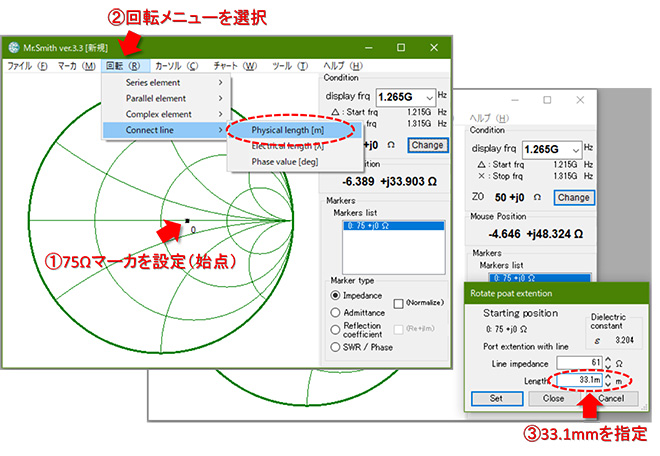
Task: Click Change button in back window
Action: 574,197
